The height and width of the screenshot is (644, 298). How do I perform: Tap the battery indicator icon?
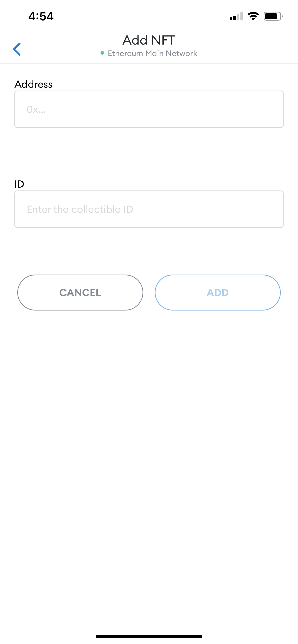(273, 16)
